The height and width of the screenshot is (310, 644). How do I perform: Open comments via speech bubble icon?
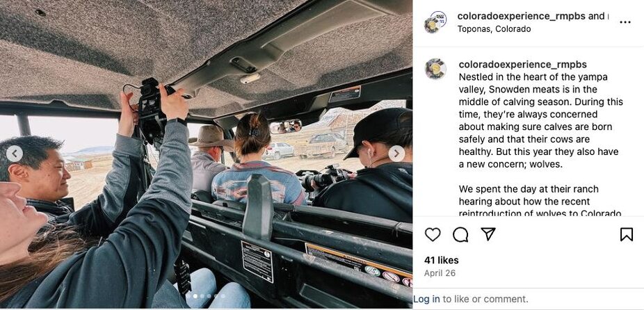point(460,234)
